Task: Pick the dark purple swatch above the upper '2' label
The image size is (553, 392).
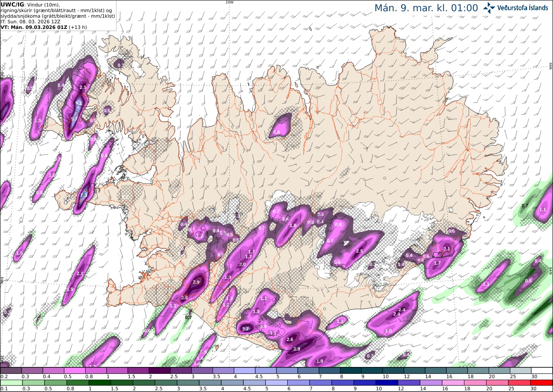Action: point(159,370)
